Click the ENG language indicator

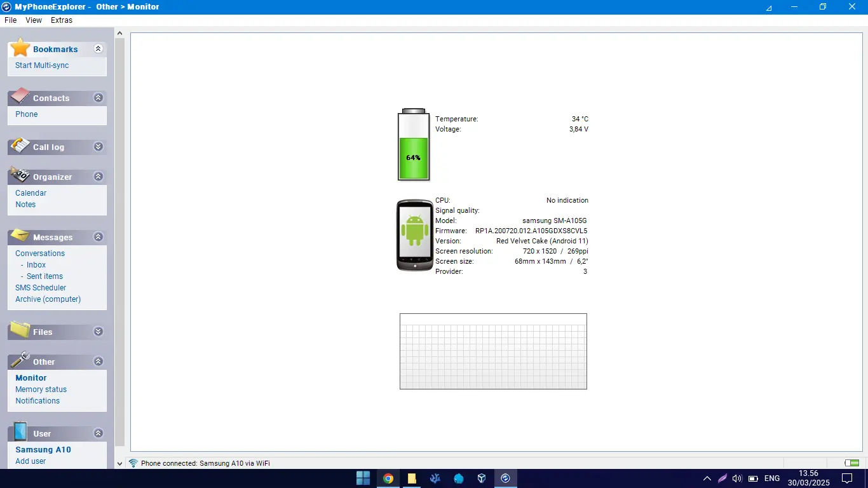pyautogui.click(x=772, y=478)
